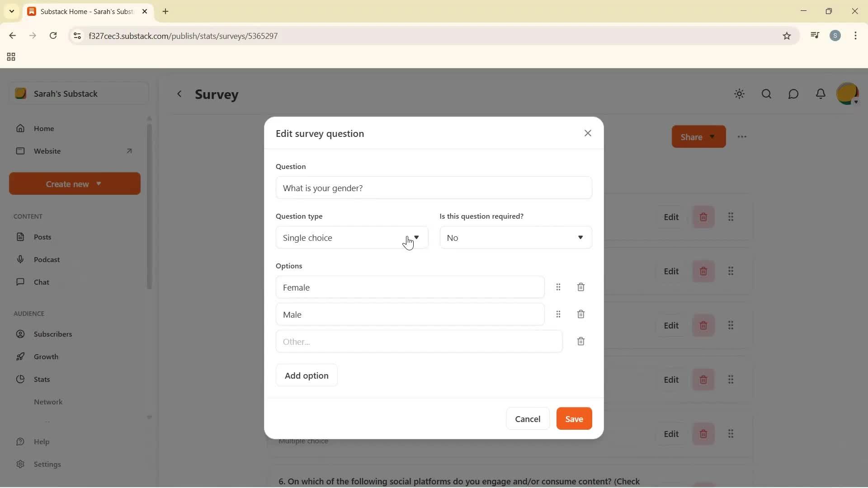Open Website via its external-link icon
The height and width of the screenshot is (488, 868).
(x=129, y=151)
